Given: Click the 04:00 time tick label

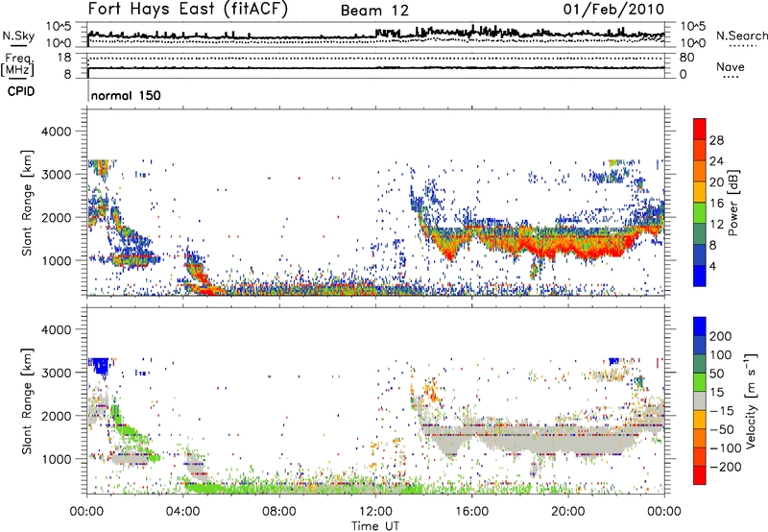Looking at the screenshot, I should [182, 512].
